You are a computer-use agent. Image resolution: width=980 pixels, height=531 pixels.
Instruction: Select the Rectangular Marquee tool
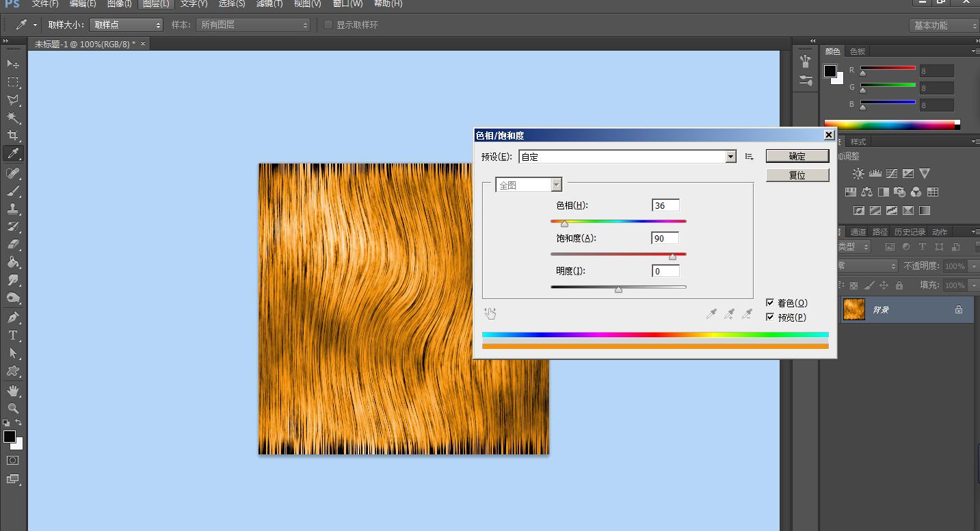pos(13,82)
